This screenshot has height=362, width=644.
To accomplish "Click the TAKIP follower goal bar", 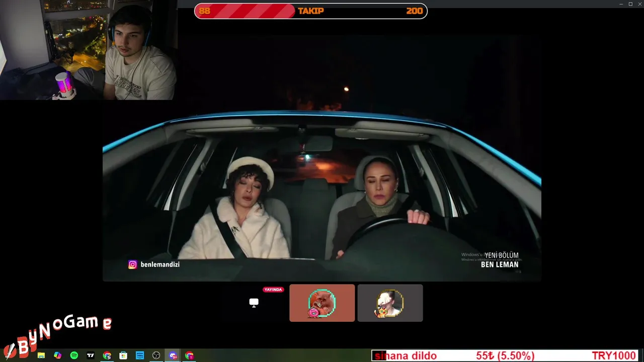I will pos(311,11).
